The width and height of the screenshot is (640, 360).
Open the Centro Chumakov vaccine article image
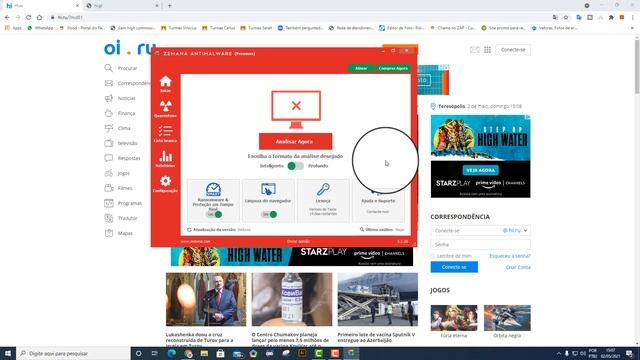[x=292, y=299]
